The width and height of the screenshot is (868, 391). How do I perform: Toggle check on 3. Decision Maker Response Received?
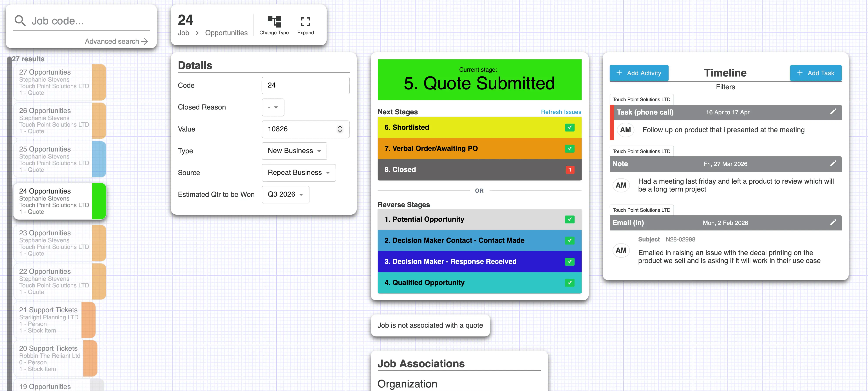570,261
